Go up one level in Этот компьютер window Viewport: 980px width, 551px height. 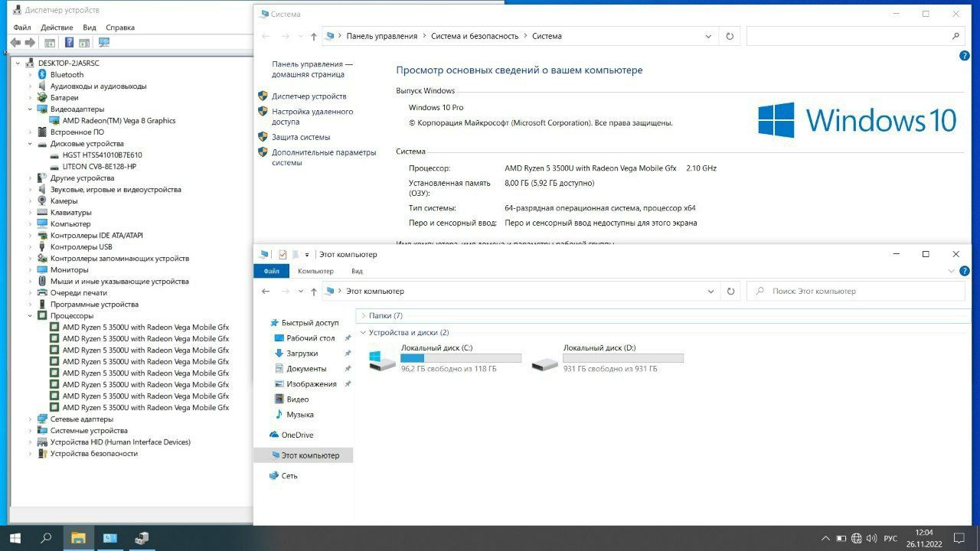click(314, 292)
